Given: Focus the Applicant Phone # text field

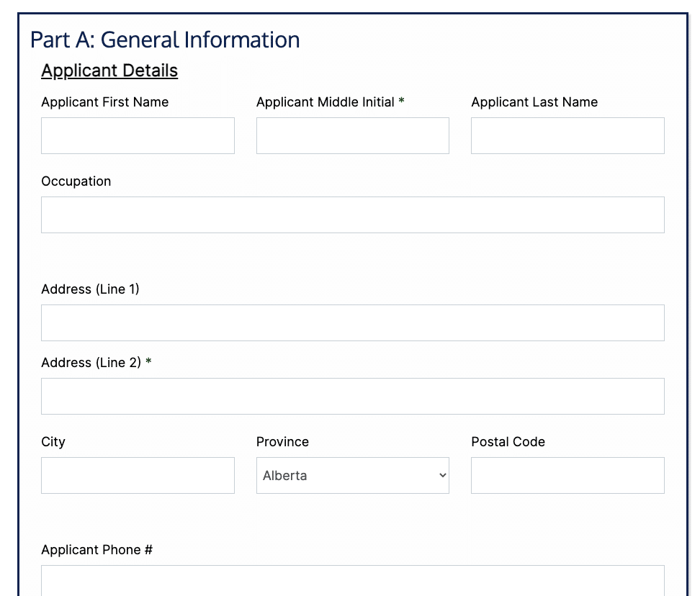Looking at the screenshot, I should coord(353,580).
